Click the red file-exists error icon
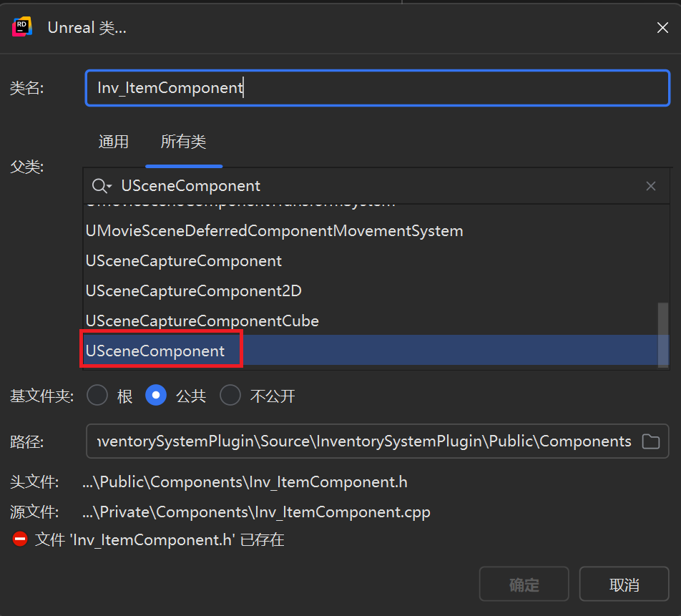 tap(19, 539)
